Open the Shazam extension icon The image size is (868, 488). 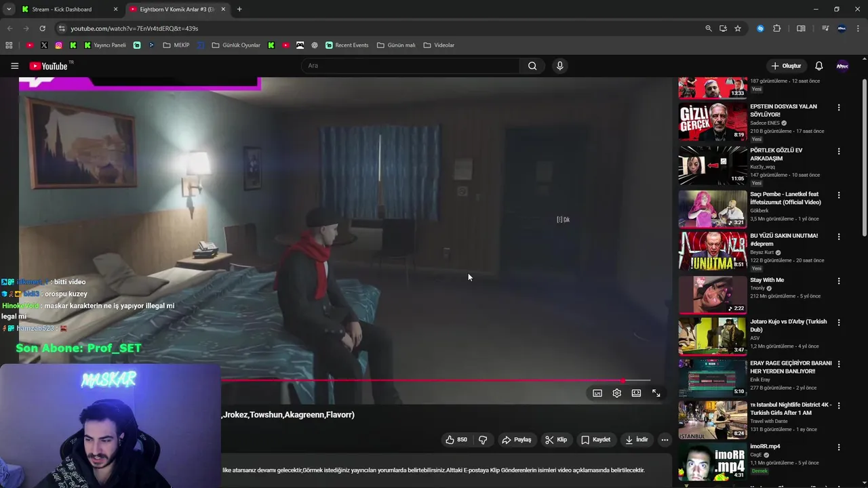[760, 28]
